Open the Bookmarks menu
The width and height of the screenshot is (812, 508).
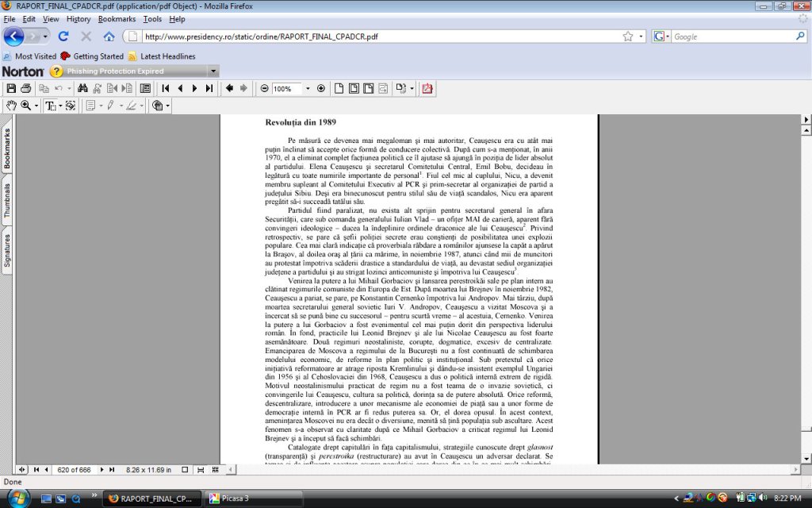117,19
